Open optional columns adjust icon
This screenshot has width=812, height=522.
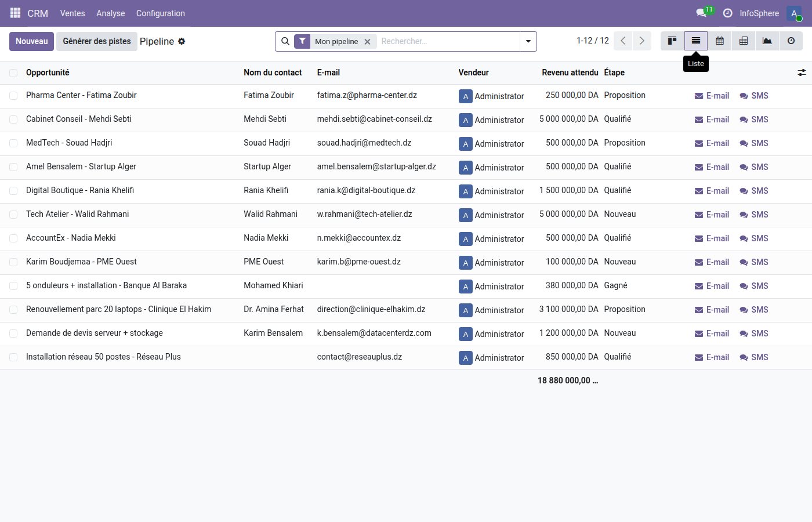802,72
